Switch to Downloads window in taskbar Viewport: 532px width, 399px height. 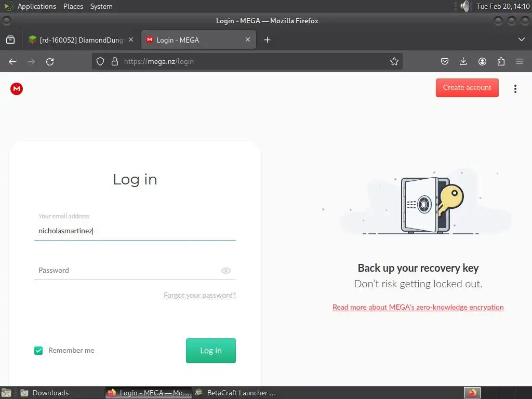[x=60, y=393]
